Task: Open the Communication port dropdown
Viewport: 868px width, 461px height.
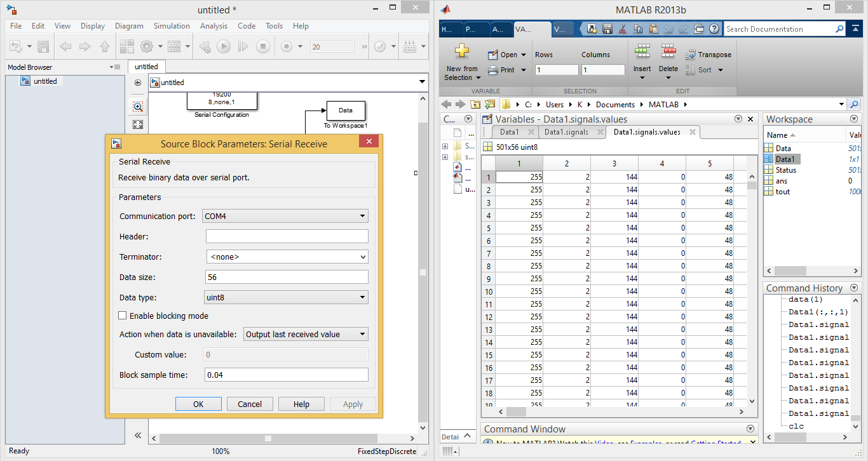Action: pos(285,216)
